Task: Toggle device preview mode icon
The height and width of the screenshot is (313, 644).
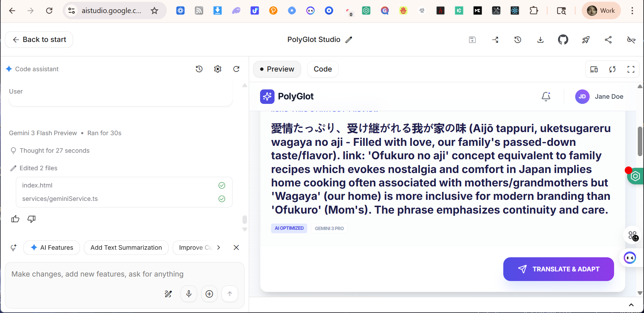Action: pos(594,69)
